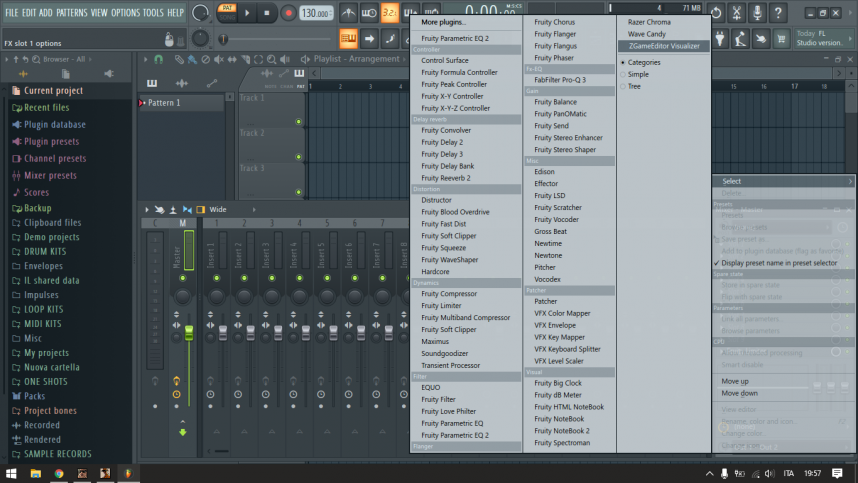The height and width of the screenshot is (483, 858).
Task: Open the TOOLS menu
Action: tap(153, 13)
